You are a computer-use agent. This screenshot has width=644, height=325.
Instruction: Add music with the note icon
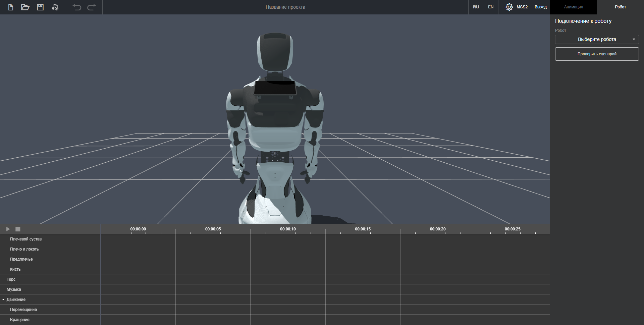click(x=55, y=7)
